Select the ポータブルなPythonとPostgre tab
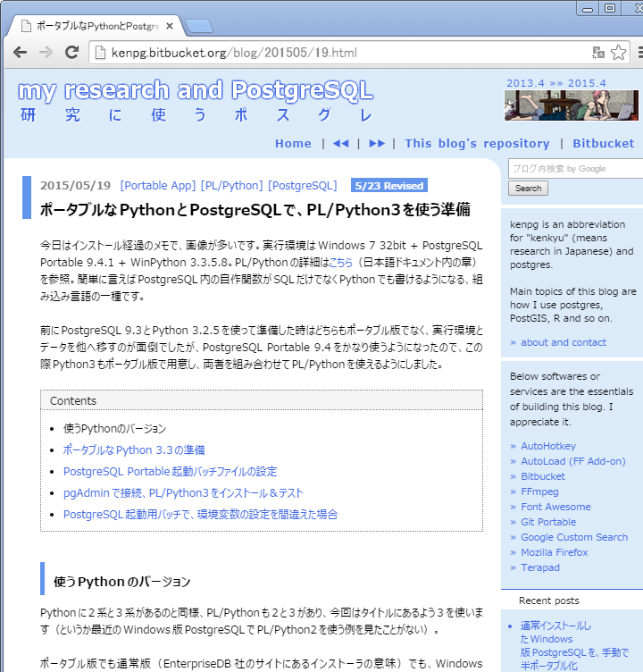The height and width of the screenshot is (672, 643). coord(97,26)
